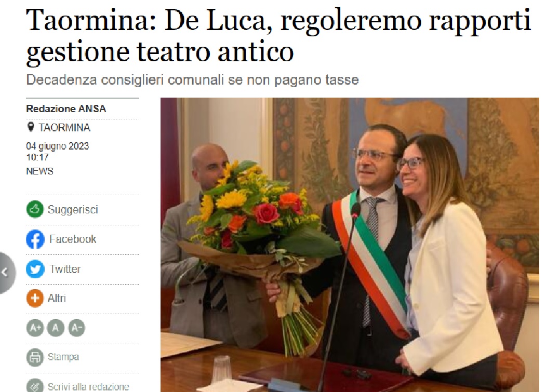Select the Stampa print link
Screen dimensions: 546x392
63,357
